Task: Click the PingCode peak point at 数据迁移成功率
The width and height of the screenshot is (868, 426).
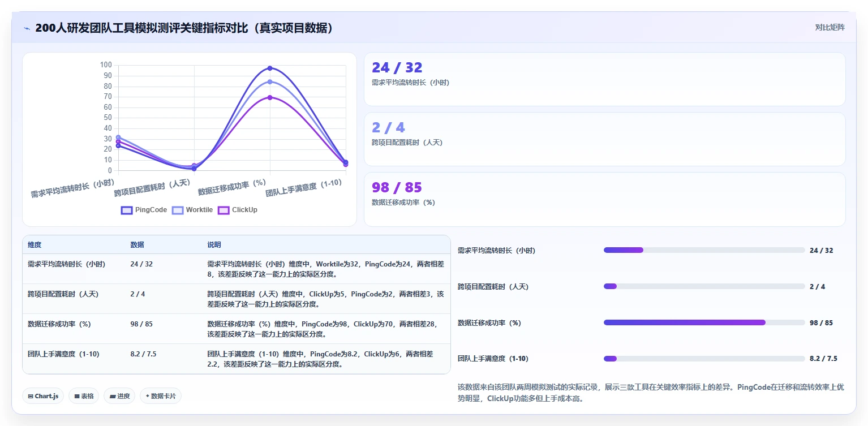Action: click(270, 68)
